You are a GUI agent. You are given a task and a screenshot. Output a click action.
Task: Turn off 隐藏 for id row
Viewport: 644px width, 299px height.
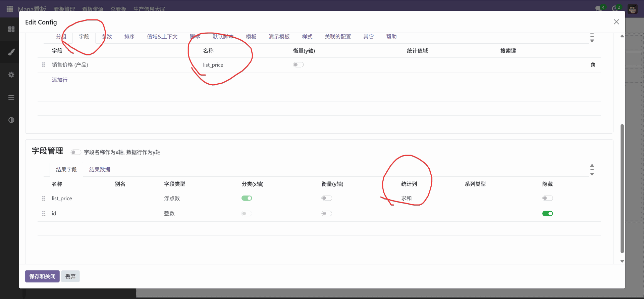tap(547, 213)
